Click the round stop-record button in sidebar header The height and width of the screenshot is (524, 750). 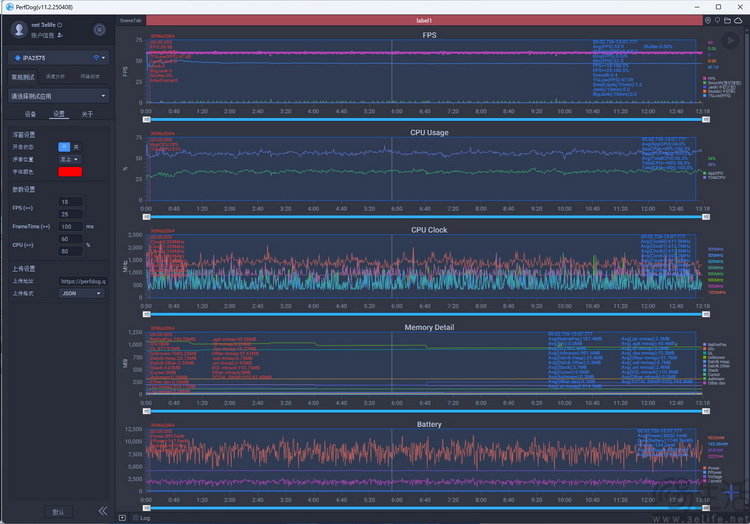(x=99, y=30)
